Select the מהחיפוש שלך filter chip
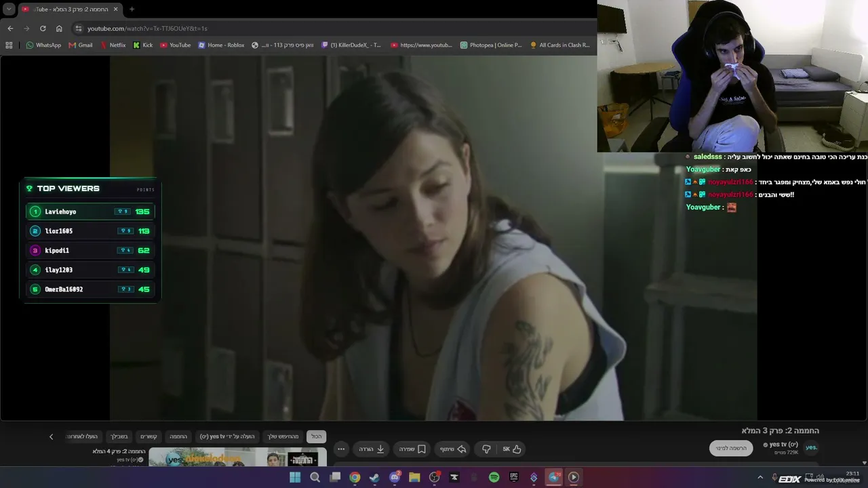Screen dimensions: 868x488 coord(283,436)
